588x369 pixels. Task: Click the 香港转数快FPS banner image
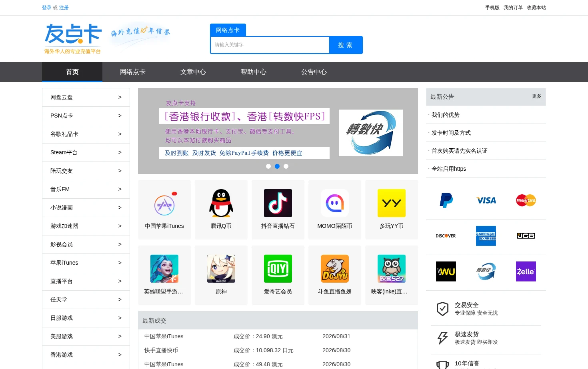click(278, 131)
